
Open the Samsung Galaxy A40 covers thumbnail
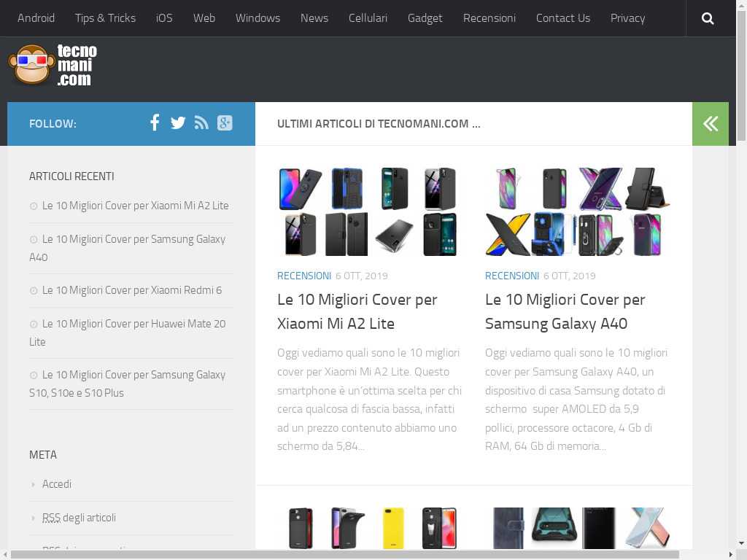(576, 212)
